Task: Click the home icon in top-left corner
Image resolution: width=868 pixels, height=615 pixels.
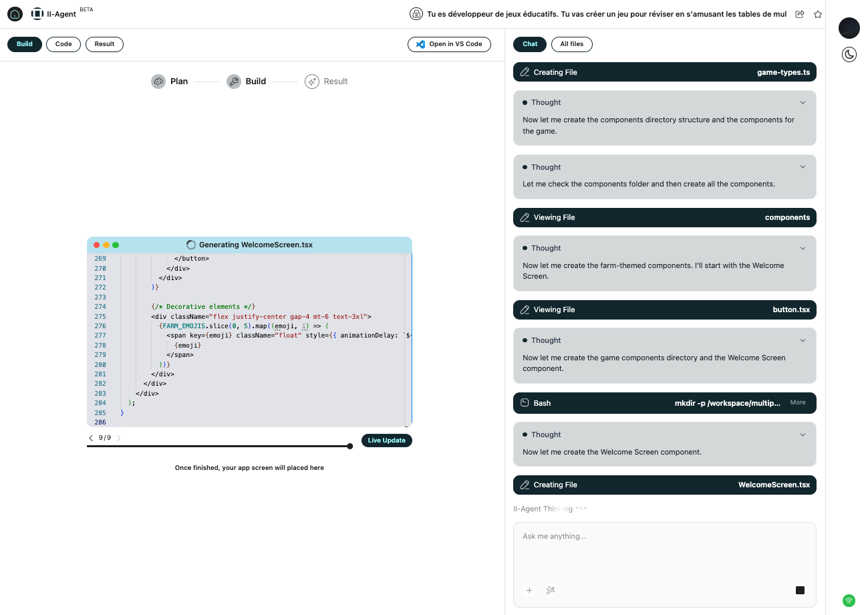Action: [x=15, y=14]
